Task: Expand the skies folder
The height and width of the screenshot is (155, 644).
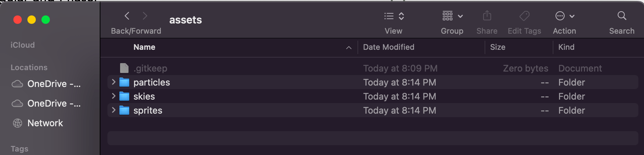Action: coord(113,96)
